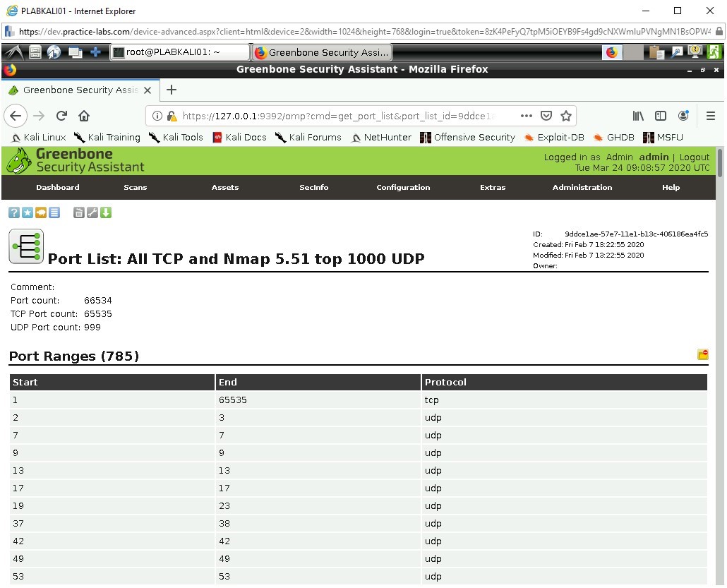Screen dimensions: 727x588
Task: Toggle the Firefox sidebar panel icon
Action: [x=661, y=116]
